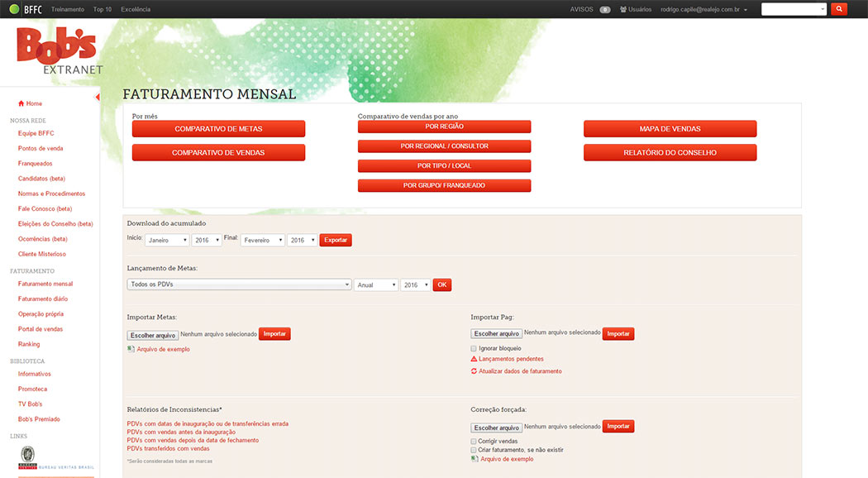Screen dimensions: 868x478
Task: Expand the Todos os PDVs dropdown
Action: [239, 284]
